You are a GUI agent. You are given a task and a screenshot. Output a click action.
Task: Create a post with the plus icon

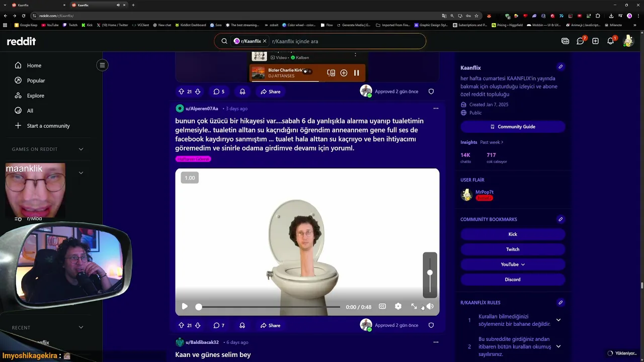coord(595,41)
